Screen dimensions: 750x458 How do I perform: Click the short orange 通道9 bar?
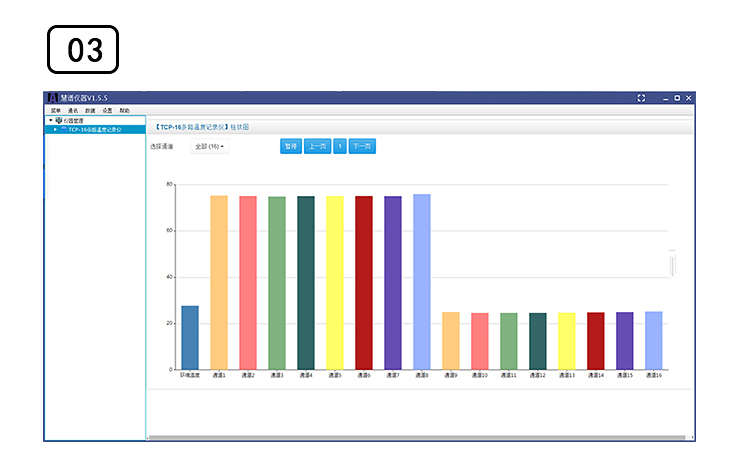point(451,341)
